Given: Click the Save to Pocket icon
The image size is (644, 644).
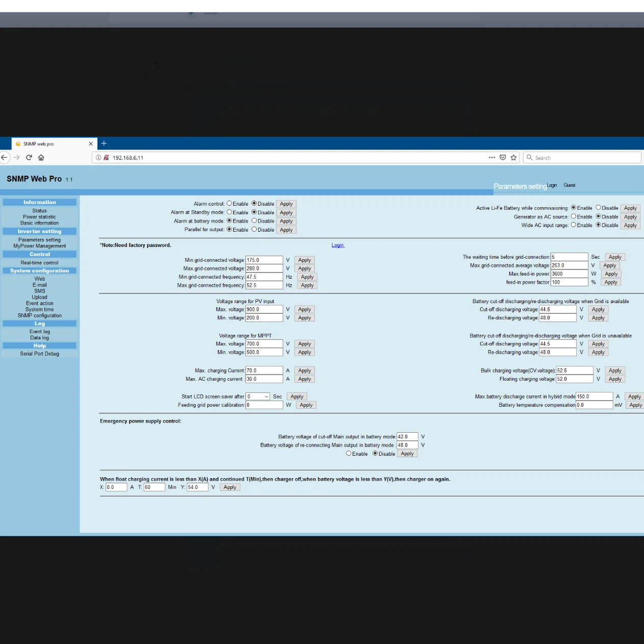Looking at the screenshot, I should 503,158.
